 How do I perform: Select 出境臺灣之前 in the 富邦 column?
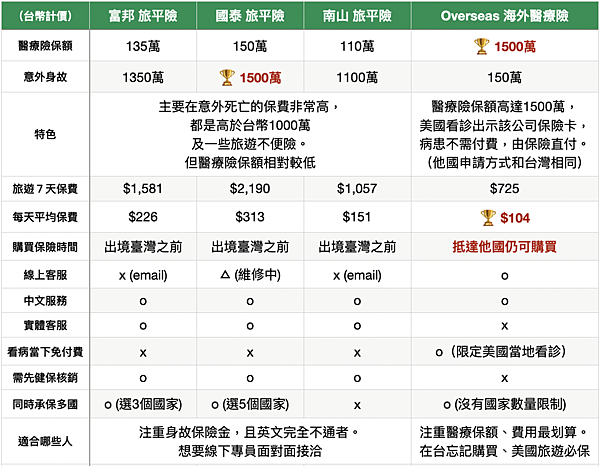pyautogui.click(x=143, y=247)
